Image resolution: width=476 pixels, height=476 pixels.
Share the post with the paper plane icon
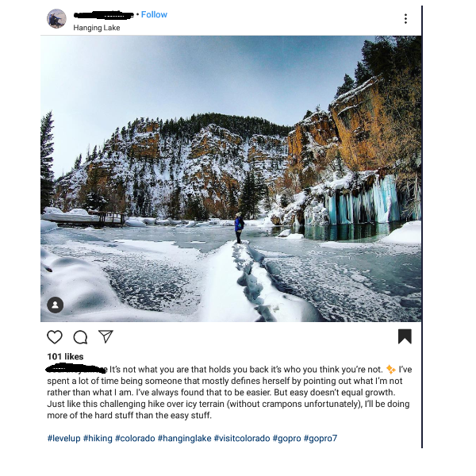click(x=106, y=336)
